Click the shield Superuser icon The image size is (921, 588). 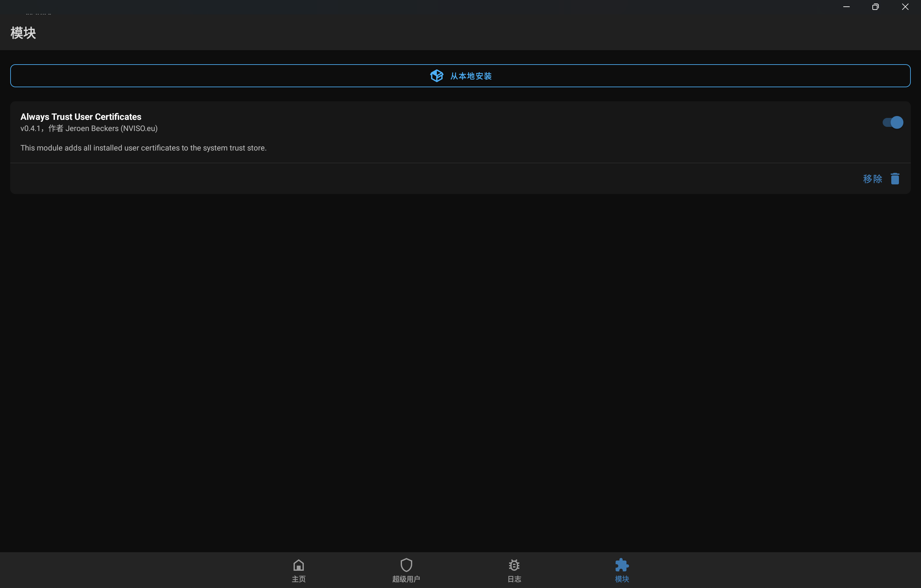click(406, 565)
